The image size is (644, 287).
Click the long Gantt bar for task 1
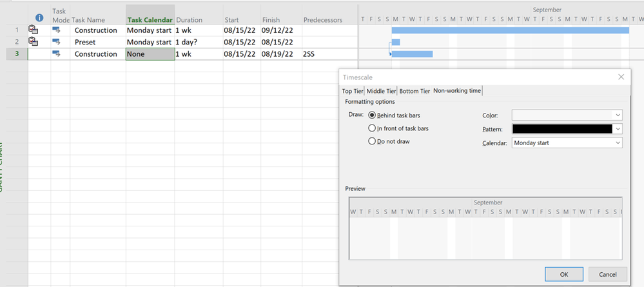click(510, 30)
